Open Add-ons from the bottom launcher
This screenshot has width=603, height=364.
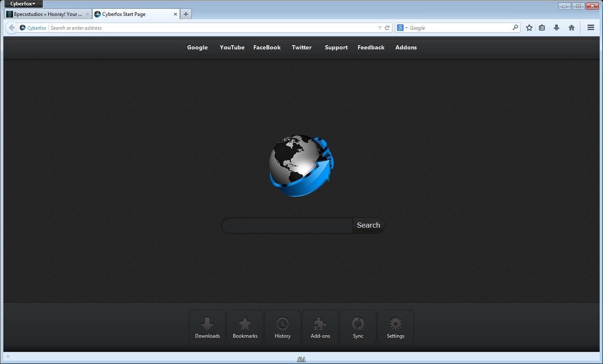[320, 328]
